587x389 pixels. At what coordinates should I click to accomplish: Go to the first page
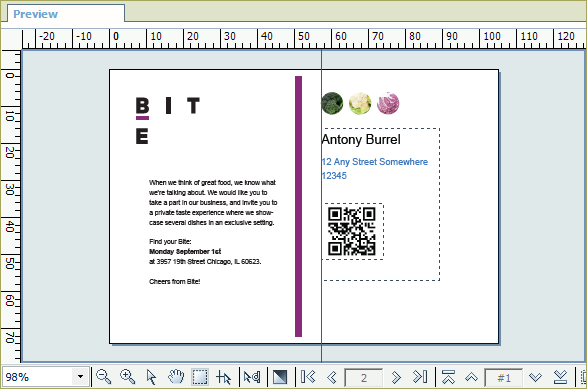[x=308, y=377]
